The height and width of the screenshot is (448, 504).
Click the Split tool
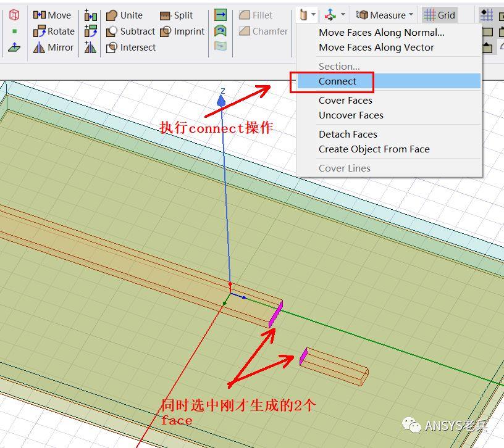click(x=176, y=15)
